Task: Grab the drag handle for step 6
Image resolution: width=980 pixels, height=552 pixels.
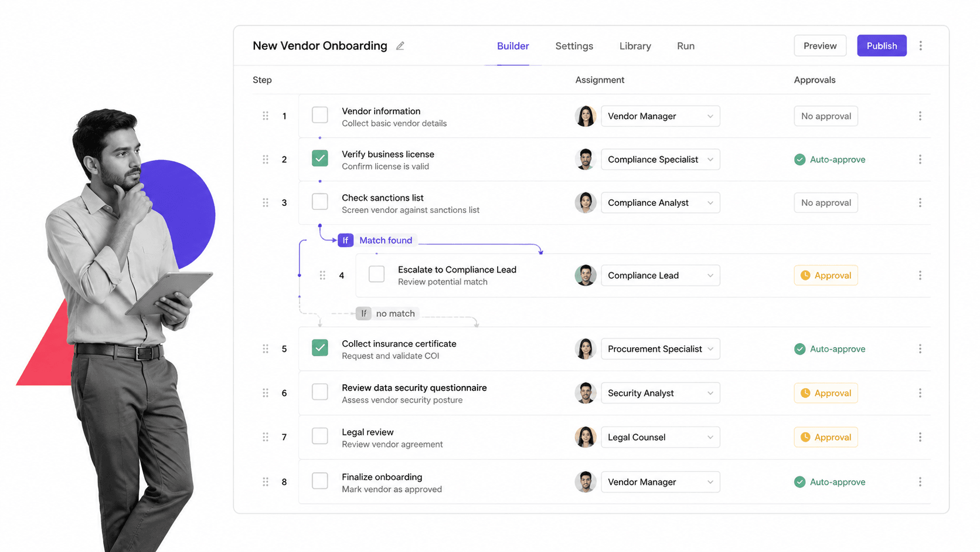Action: click(x=266, y=393)
